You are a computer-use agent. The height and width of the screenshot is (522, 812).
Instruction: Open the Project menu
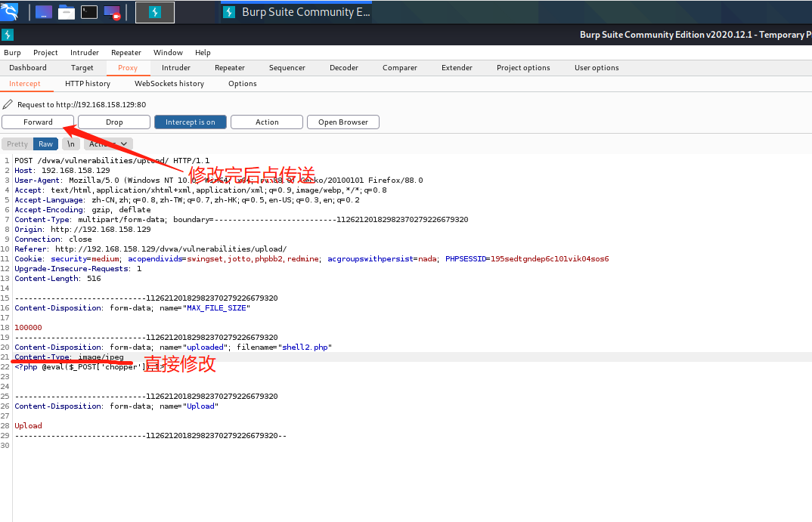(x=45, y=53)
